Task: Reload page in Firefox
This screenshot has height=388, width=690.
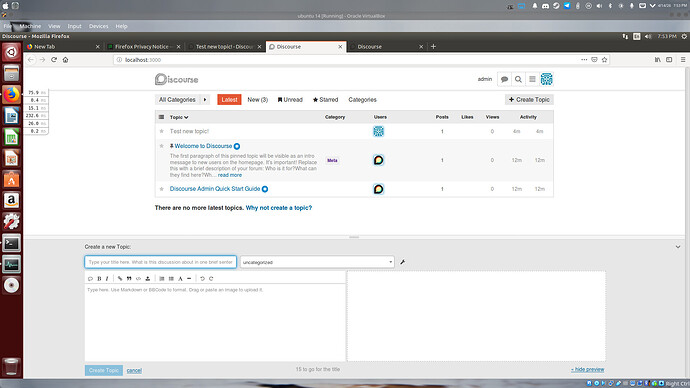Action: [x=54, y=60]
